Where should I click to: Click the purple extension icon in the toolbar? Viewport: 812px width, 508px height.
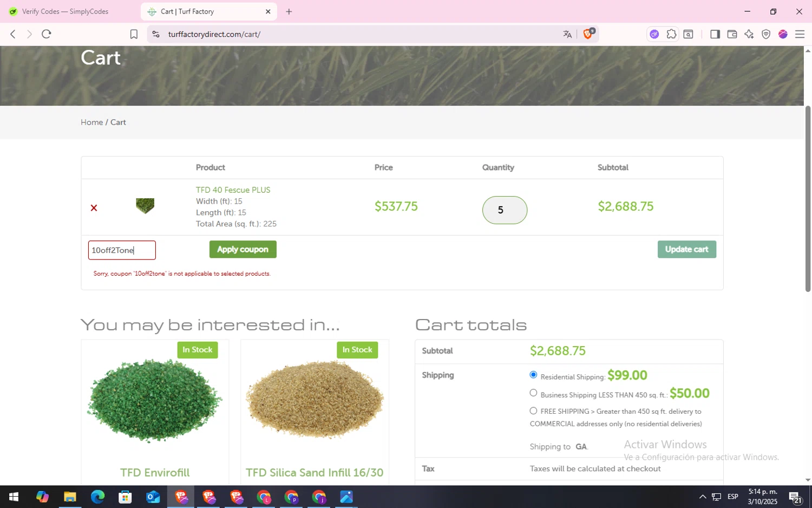click(654, 34)
